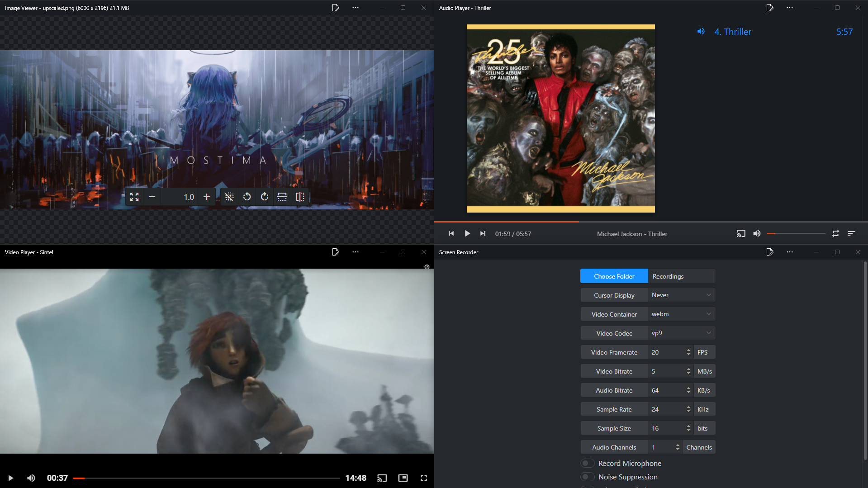This screenshot has width=868, height=488.
Task: Click Sample Rate label button
Action: [614, 409]
